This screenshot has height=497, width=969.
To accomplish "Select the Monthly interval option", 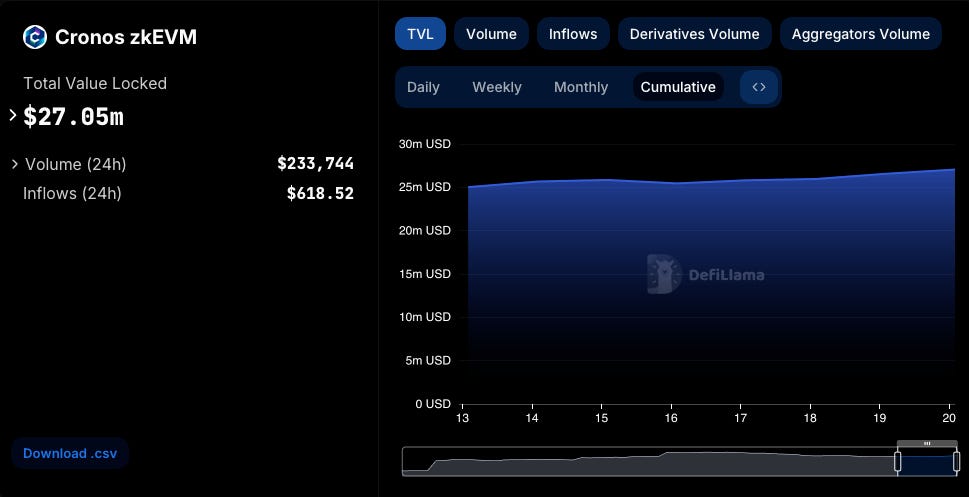I will coord(581,87).
